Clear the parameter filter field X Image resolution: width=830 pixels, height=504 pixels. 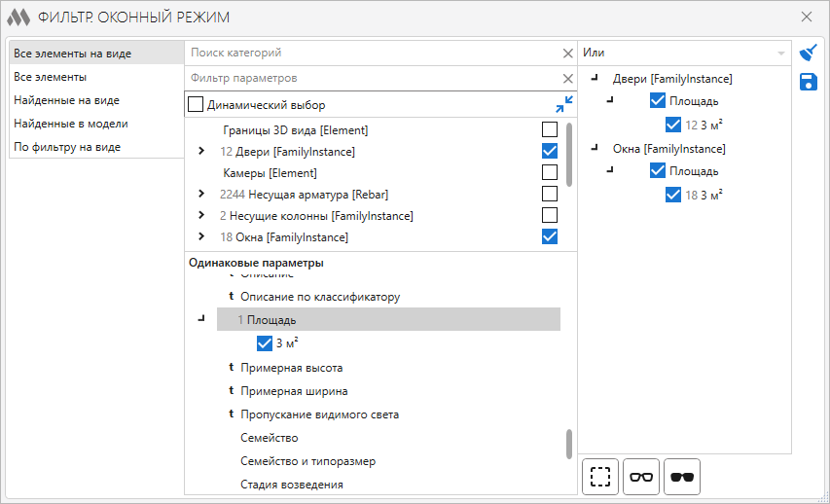pos(568,79)
